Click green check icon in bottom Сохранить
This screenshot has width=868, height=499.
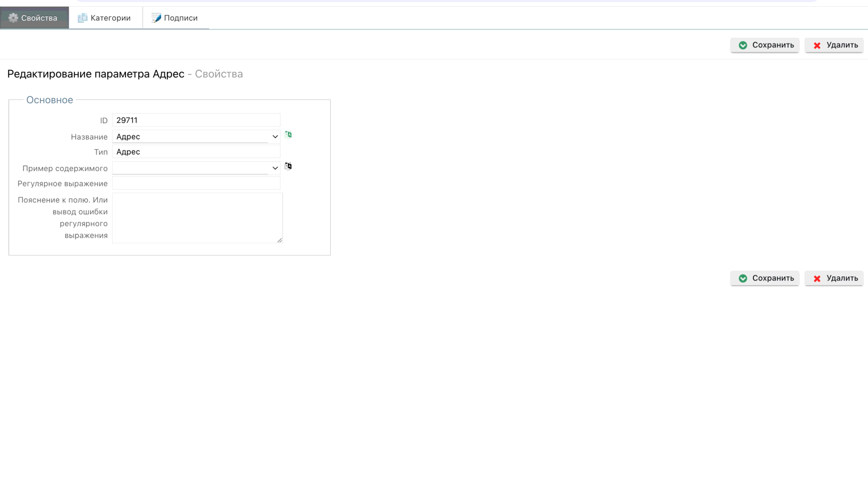(743, 278)
